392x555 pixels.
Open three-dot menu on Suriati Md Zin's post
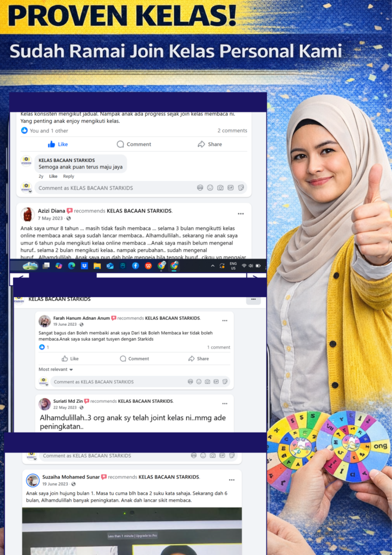coord(225,404)
